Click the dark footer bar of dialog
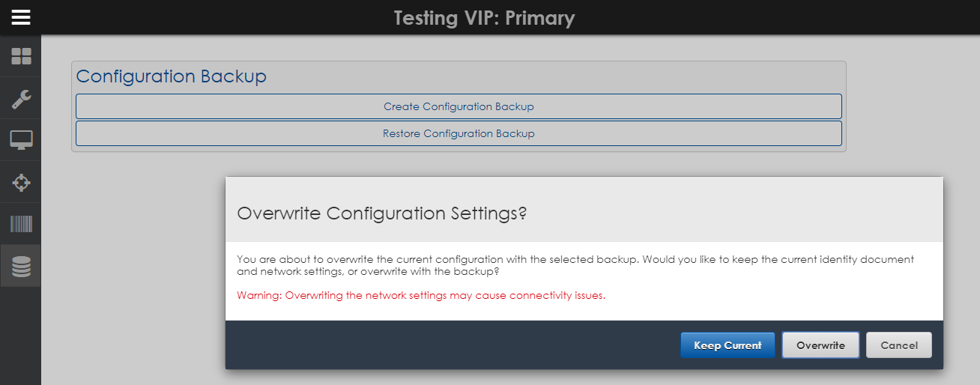 [x=450, y=345]
